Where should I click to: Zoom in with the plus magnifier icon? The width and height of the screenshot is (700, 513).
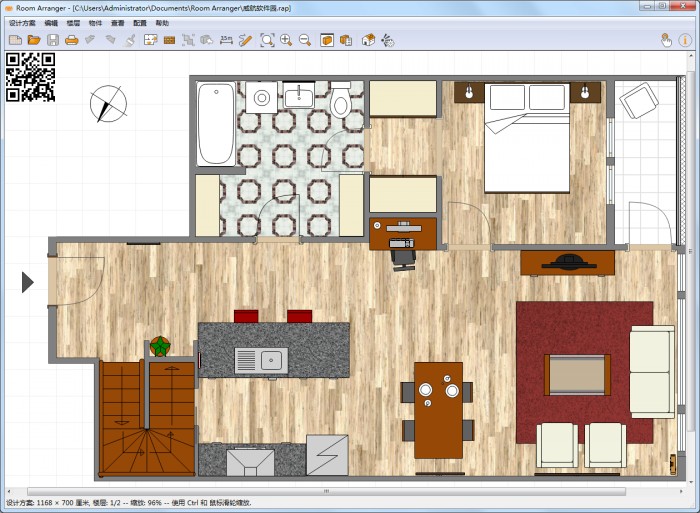coord(286,41)
